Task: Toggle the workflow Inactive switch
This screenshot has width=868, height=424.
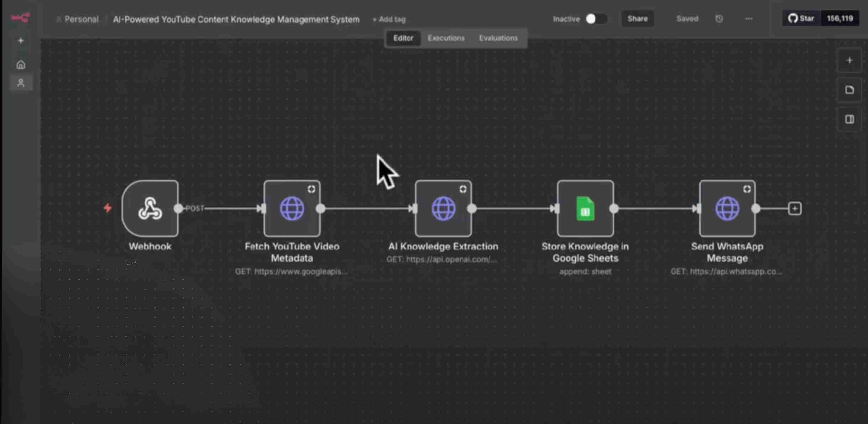Action: [x=596, y=19]
